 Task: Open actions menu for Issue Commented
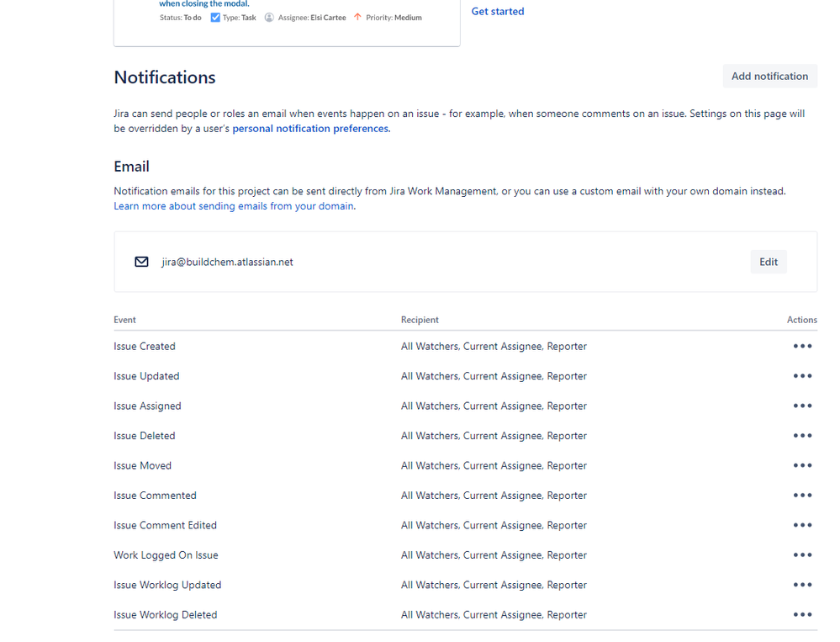click(802, 495)
